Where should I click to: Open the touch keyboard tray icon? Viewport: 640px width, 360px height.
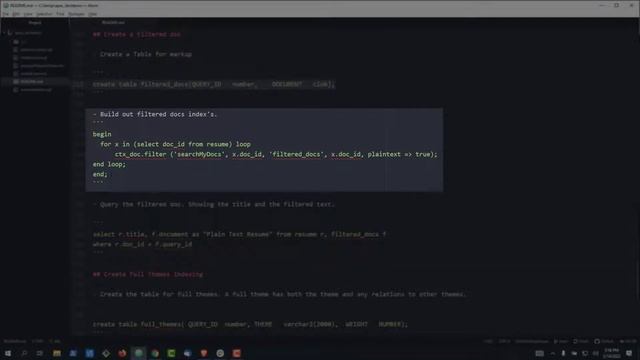(540, 353)
